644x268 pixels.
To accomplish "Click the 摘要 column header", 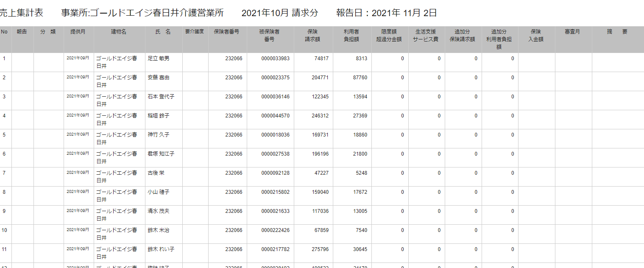I will [x=617, y=32].
